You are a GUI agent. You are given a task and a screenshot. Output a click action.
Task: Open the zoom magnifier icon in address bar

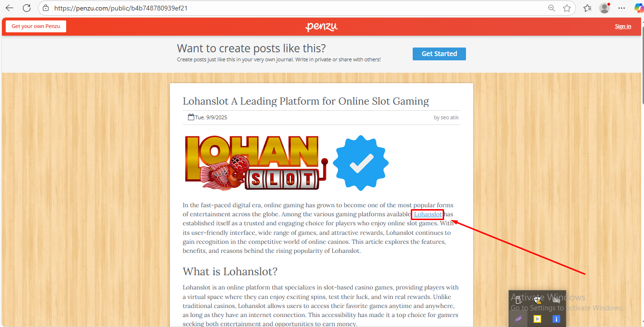click(552, 8)
